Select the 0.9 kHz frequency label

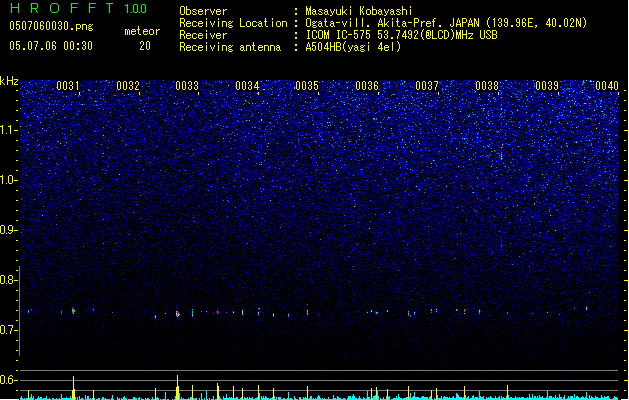coord(8,230)
